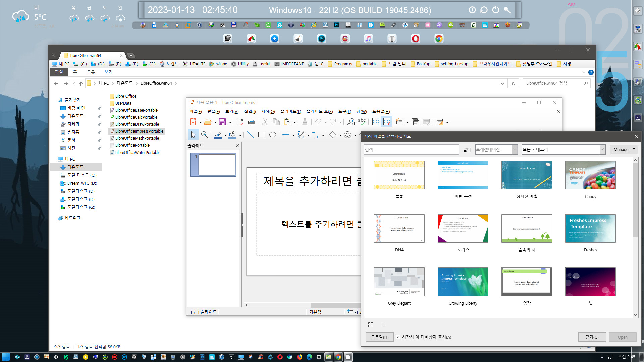Click the Find and Replace icon

click(351, 122)
